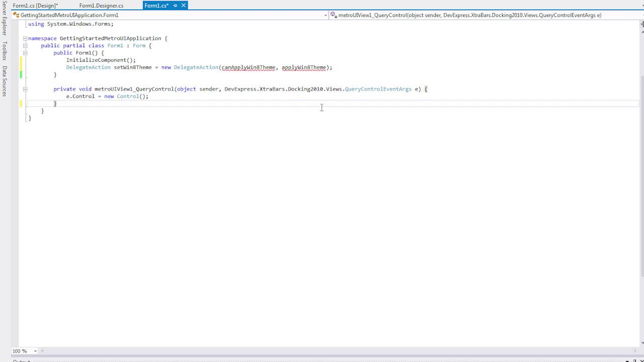
Task: Click the QueryControlEventArgs type name
Action: [x=378, y=89]
